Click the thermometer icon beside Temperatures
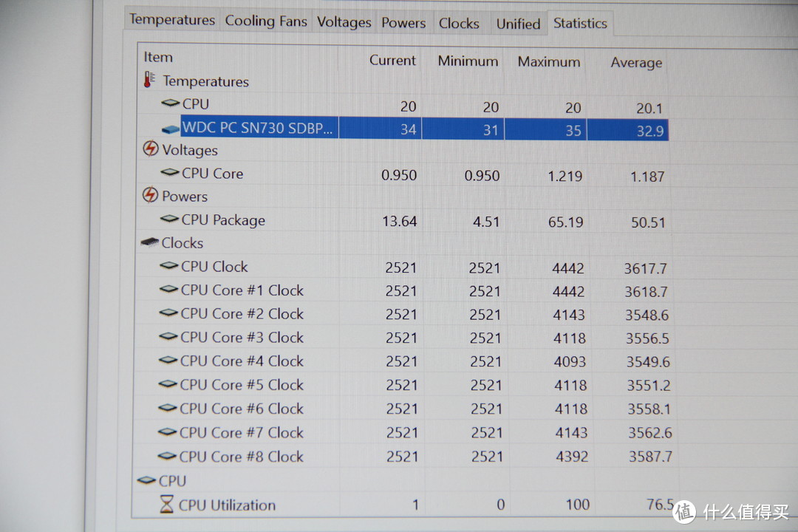The image size is (798, 532). coord(149,80)
